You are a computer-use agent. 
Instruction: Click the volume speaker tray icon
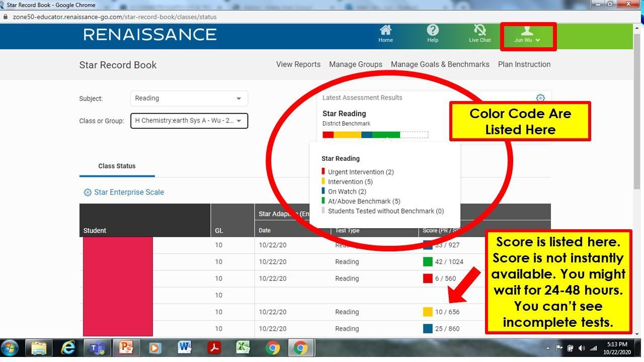coord(582,348)
